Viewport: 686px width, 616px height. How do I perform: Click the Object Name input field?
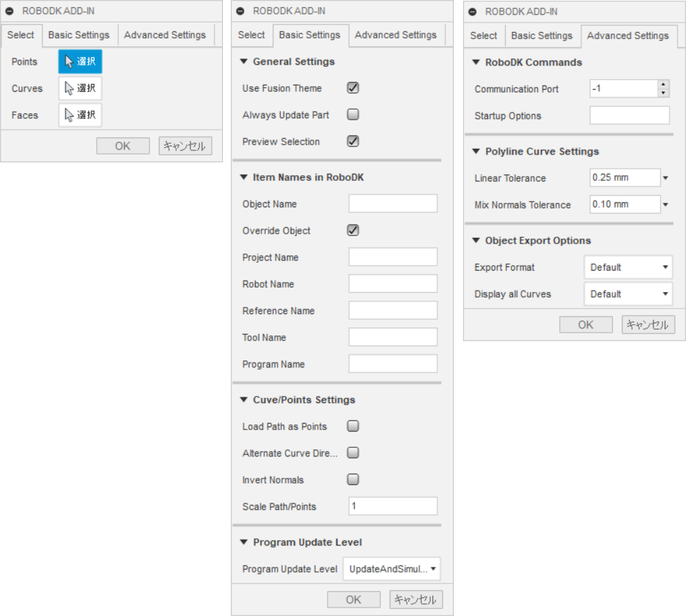click(393, 204)
